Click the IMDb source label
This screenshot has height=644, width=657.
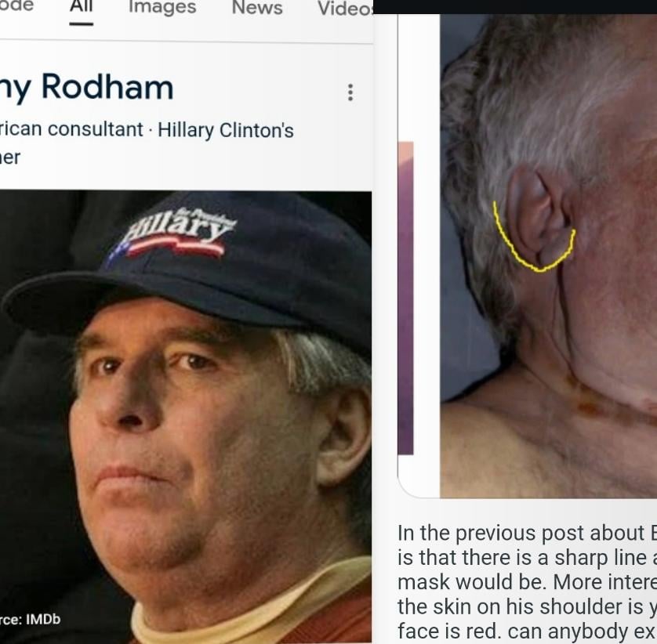[x=30, y=619]
